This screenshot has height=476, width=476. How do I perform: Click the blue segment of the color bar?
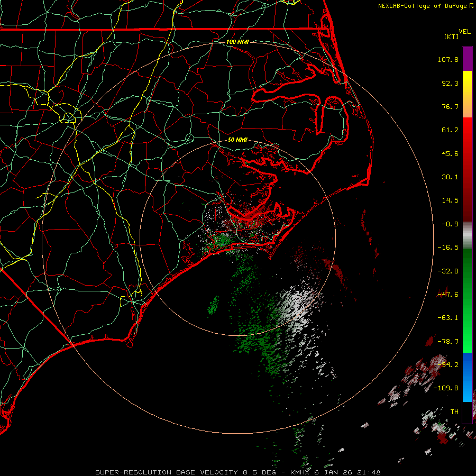(x=467, y=377)
